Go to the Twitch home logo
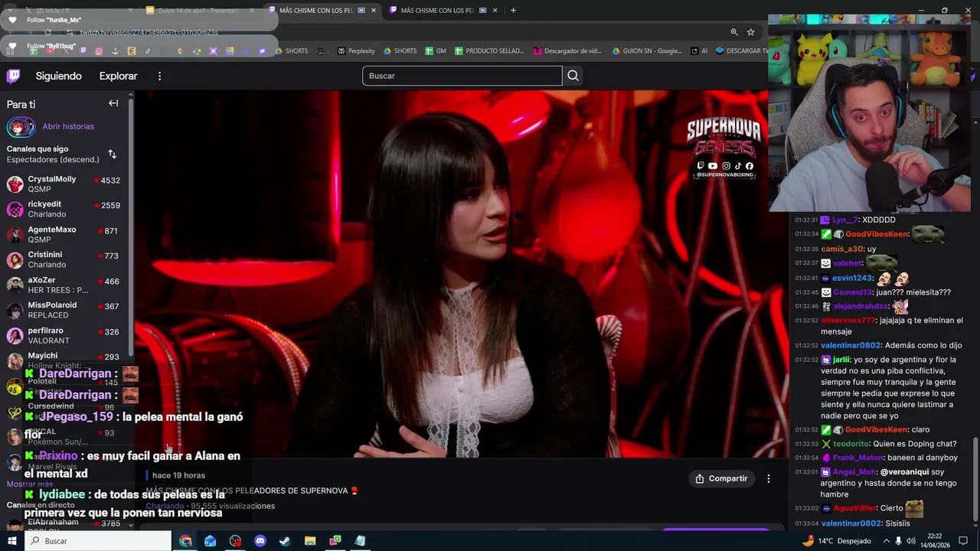The image size is (980, 551). pyautogui.click(x=13, y=76)
